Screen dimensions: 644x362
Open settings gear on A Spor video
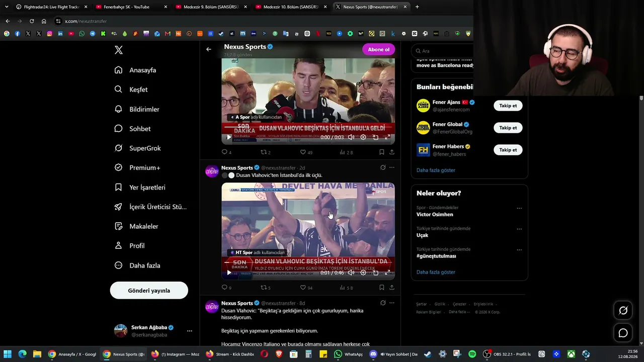[363, 137]
